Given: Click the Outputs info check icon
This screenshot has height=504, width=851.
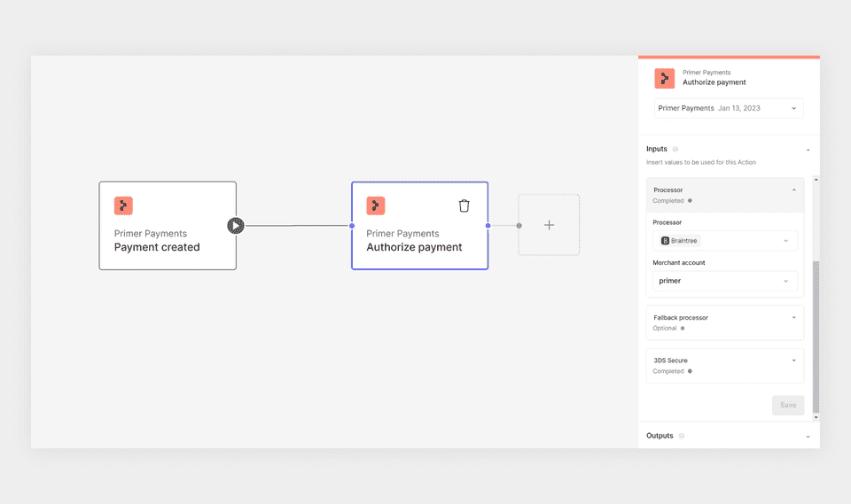Looking at the screenshot, I should (682, 436).
